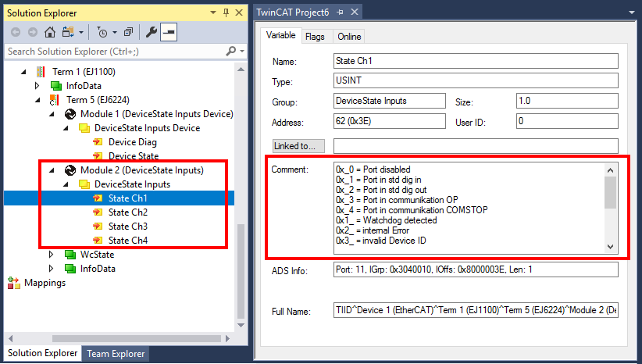Click the Linked to... button
The image size is (642, 364).
tap(298, 146)
